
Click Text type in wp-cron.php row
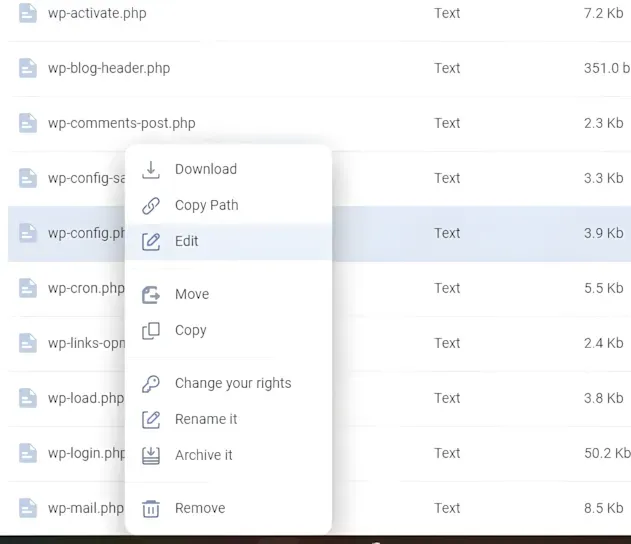click(447, 288)
